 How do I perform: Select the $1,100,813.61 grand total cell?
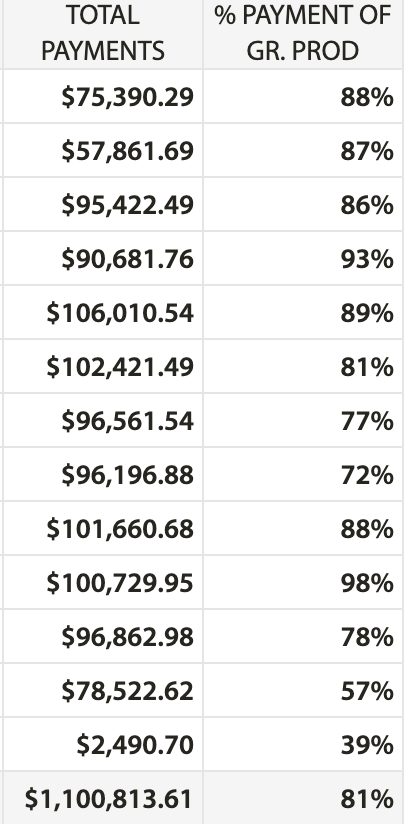pos(103,798)
